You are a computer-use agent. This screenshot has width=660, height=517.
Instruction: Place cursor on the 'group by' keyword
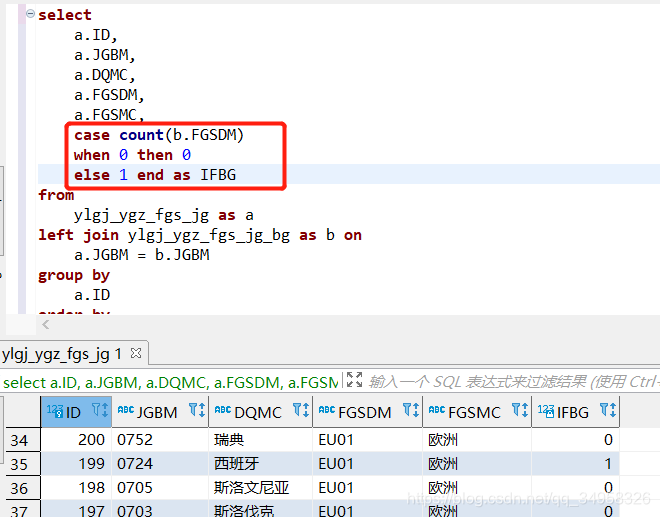pyautogui.click(x=74, y=276)
